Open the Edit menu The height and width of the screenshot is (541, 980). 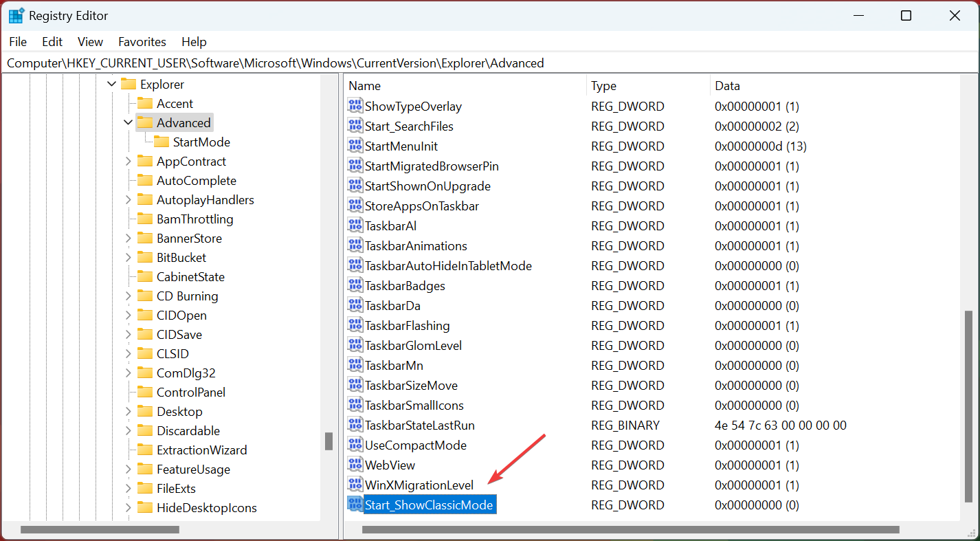tap(52, 41)
